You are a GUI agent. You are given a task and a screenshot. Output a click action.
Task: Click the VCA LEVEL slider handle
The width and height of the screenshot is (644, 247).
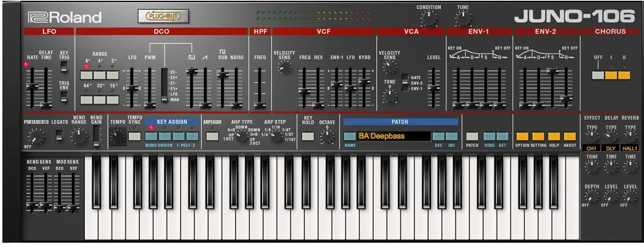pyautogui.click(x=434, y=88)
